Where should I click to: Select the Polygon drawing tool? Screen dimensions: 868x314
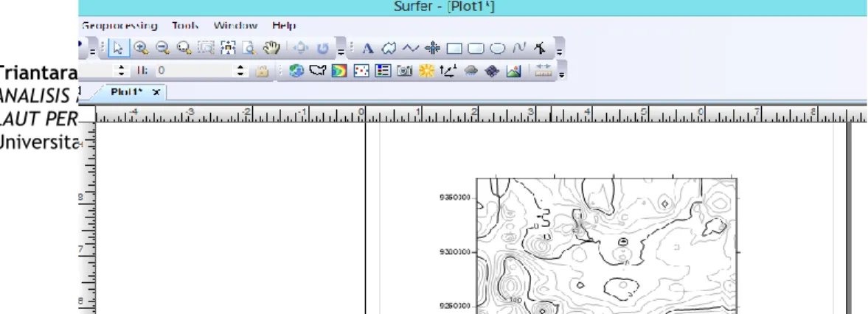[x=389, y=49]
